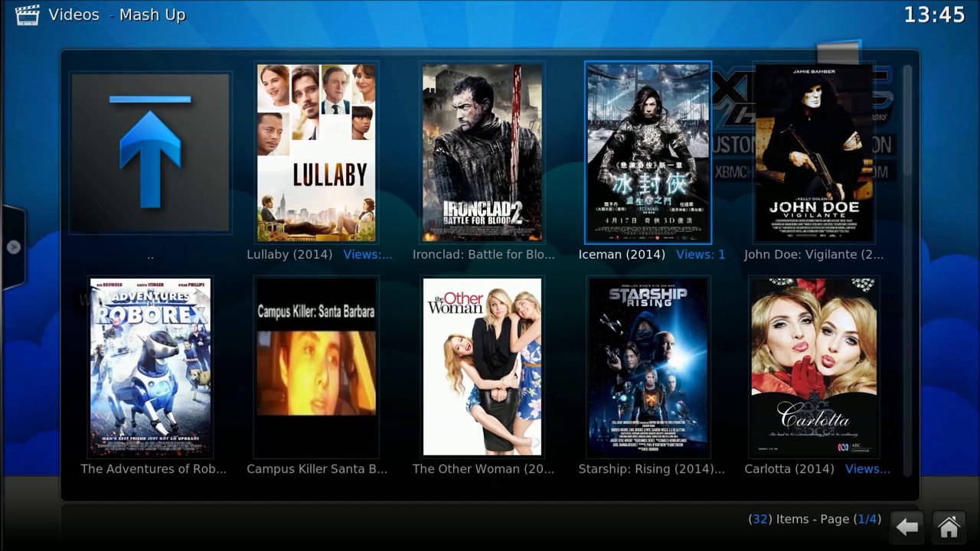
Task: Click the 13:45 clock display
Action: pyautogui.click(x=935, y=15)
